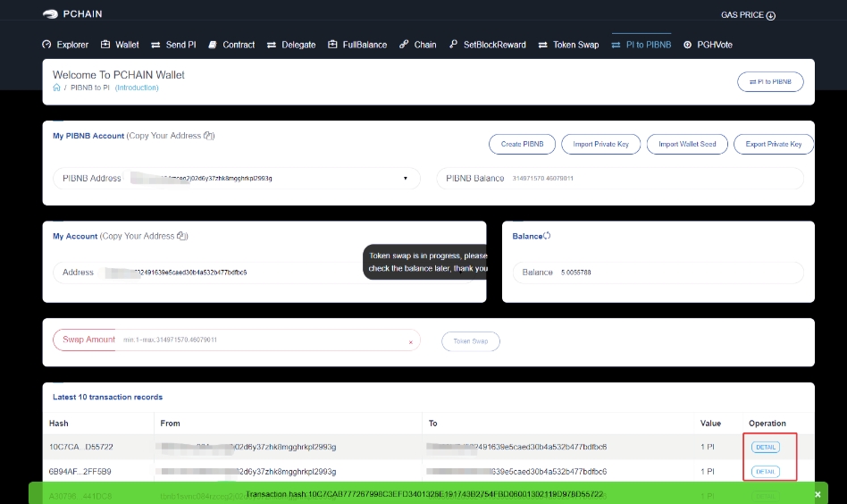Screen dimensions: 847x504
Task: View DETAIL for transaction 10C7CA...D55722
Action: 765,447
